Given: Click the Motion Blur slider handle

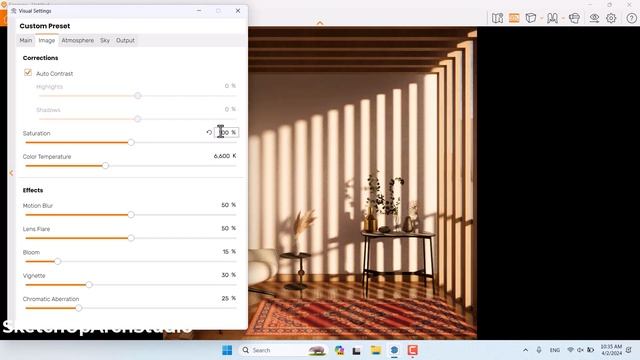Looking at the screenshot, I should click(x=131, y=215).
